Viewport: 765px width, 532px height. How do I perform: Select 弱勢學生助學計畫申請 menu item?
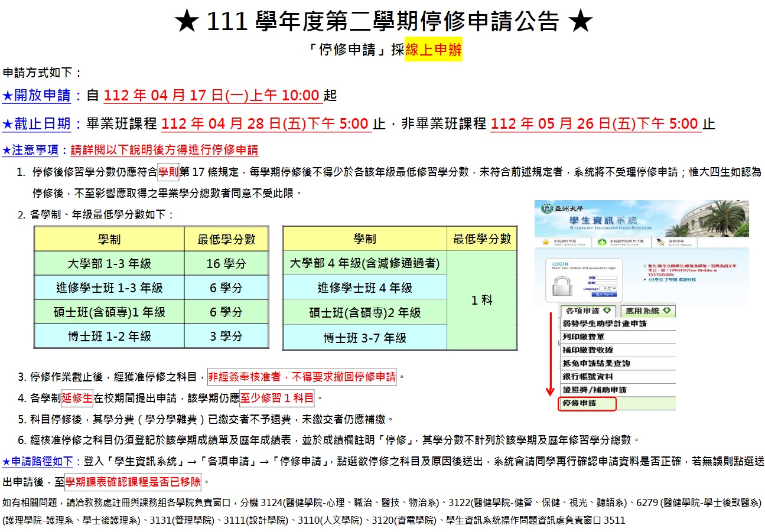click(617, 324)
